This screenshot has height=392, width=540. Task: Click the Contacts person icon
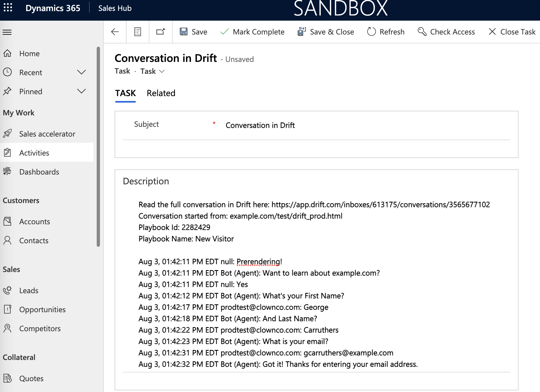pos(7,240)
